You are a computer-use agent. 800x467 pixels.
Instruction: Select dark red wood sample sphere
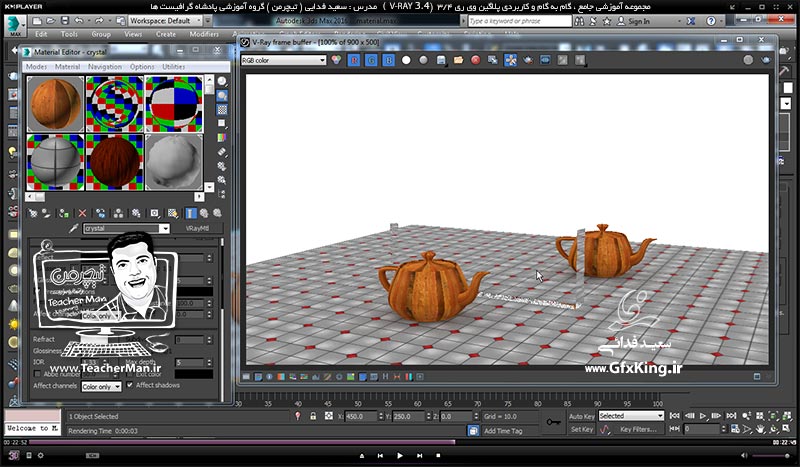(114, 162)
